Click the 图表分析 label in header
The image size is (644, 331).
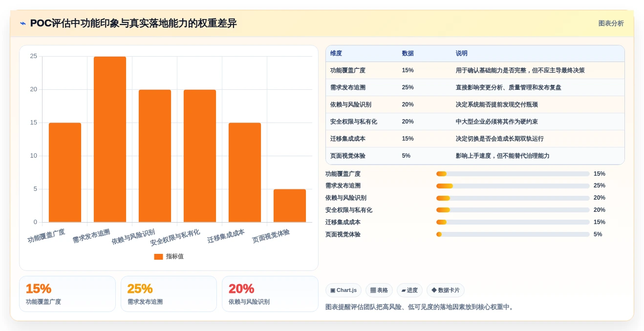click(611, 23)
